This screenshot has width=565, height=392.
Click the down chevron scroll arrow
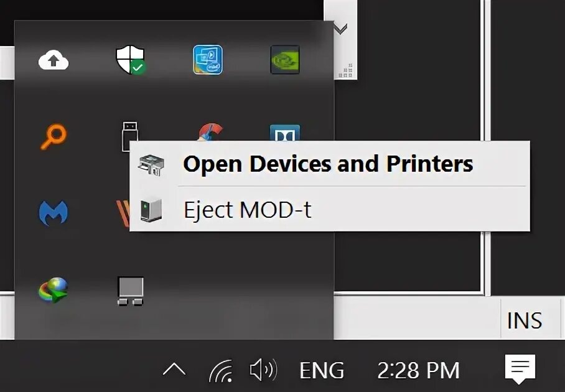340,28
